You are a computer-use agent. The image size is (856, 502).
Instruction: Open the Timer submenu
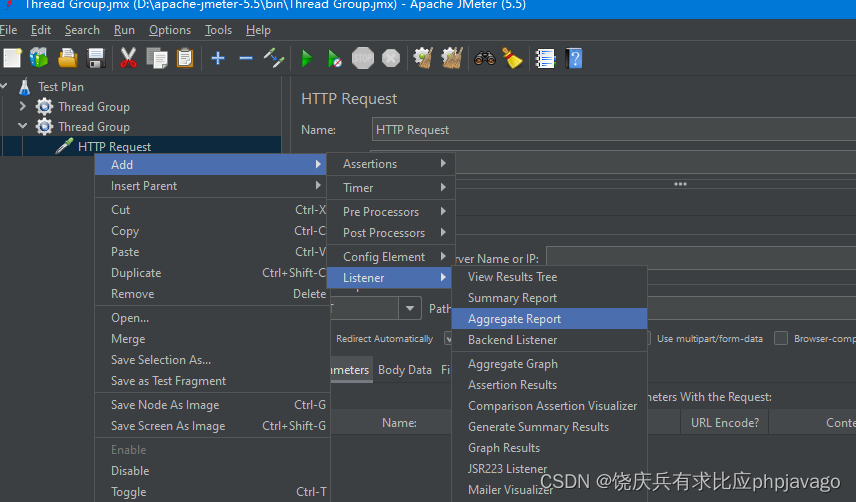(x=391, y=188)
